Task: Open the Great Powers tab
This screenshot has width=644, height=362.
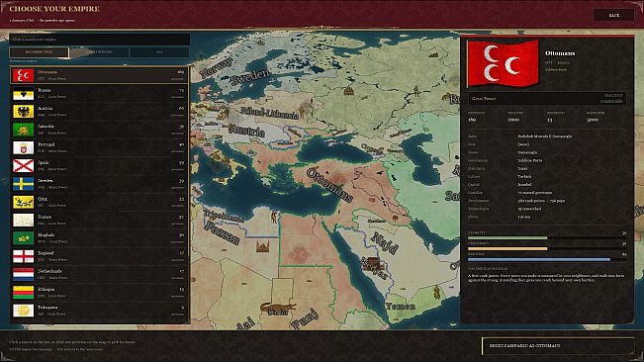Action: [x=99, y=52]
